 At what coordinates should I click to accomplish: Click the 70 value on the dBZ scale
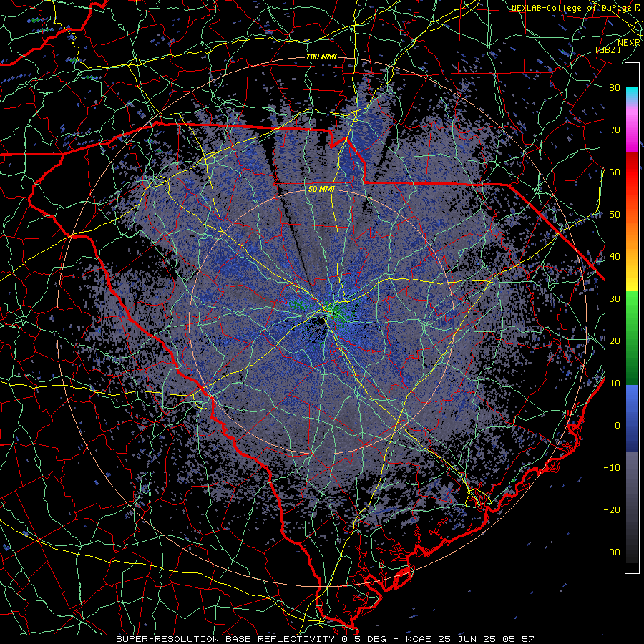tap(615, 130)
